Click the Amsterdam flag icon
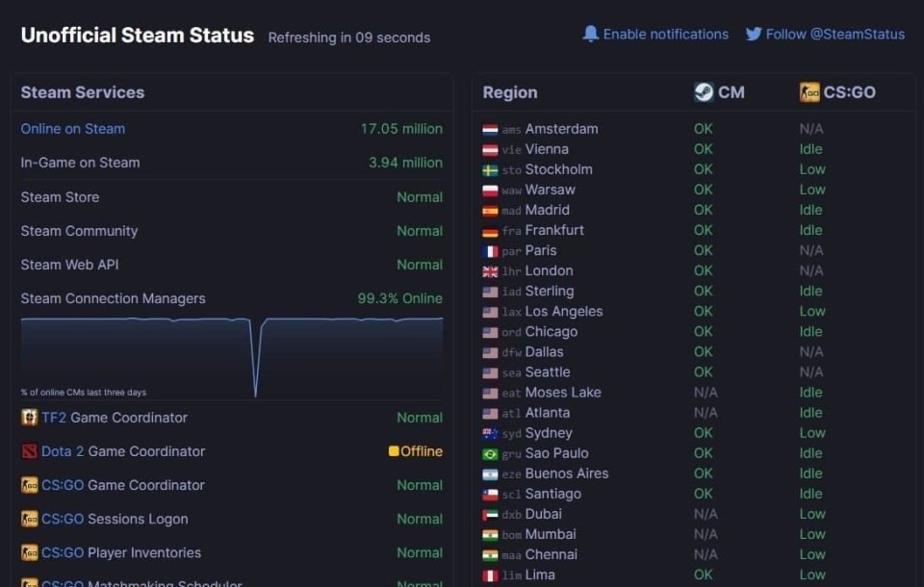This screenshot has width=924, height=587. click(x=490, y=129)
